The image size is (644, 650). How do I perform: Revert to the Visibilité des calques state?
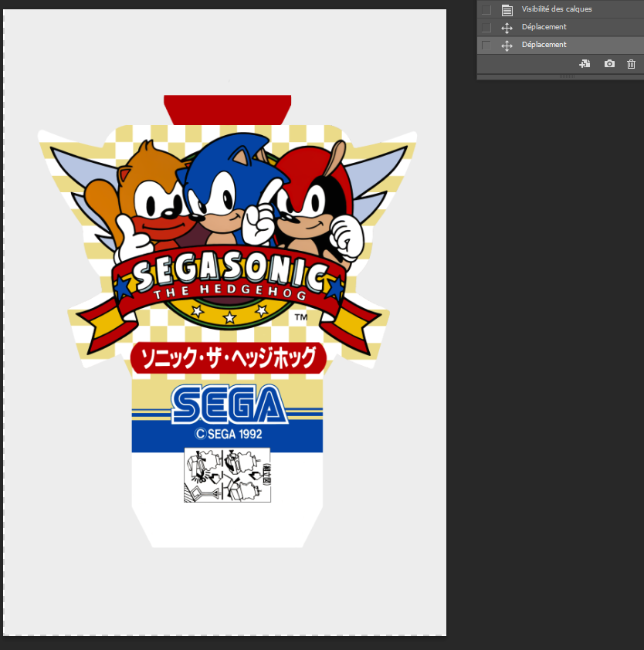pyautogui.click(x=561, y=9)
